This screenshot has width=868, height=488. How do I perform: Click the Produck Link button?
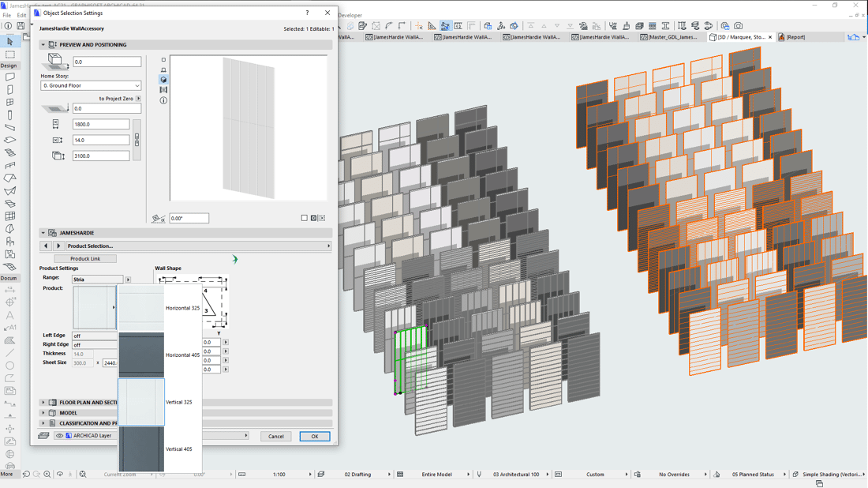tap(85, 259)
